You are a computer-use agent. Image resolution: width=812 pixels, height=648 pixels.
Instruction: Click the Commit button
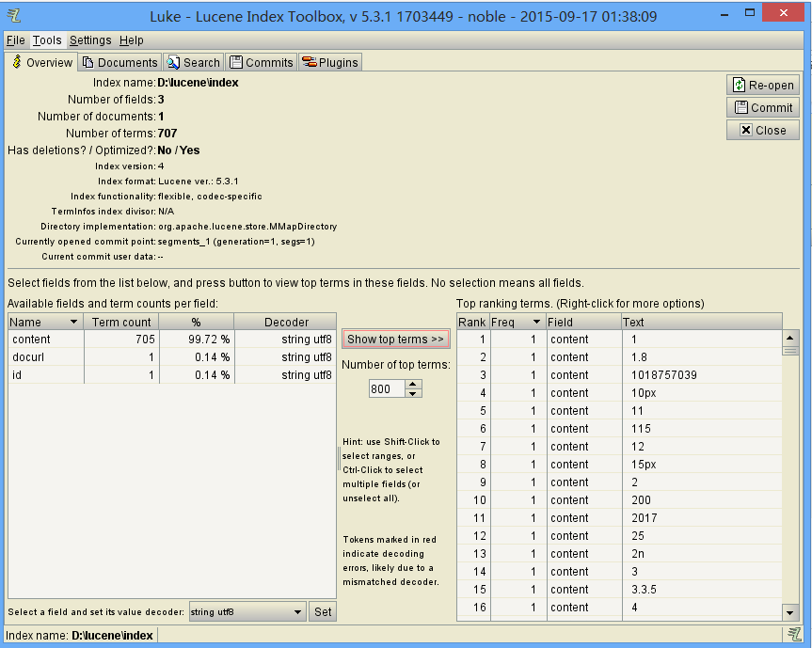[x=762, y=107]
